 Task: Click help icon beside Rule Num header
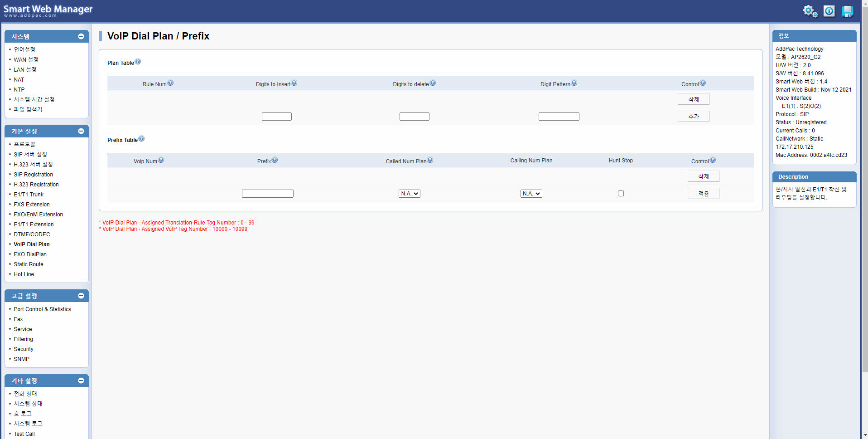point(170,83)
